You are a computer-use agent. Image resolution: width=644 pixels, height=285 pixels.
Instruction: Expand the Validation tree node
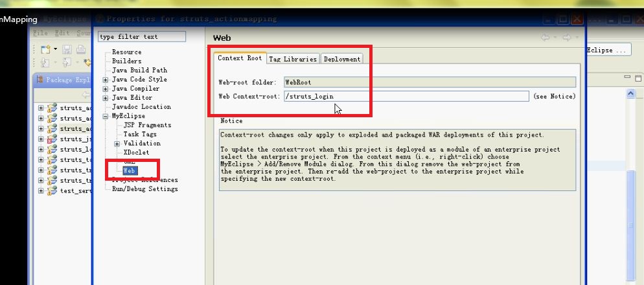pyautogui.click(x=117, y=144)
